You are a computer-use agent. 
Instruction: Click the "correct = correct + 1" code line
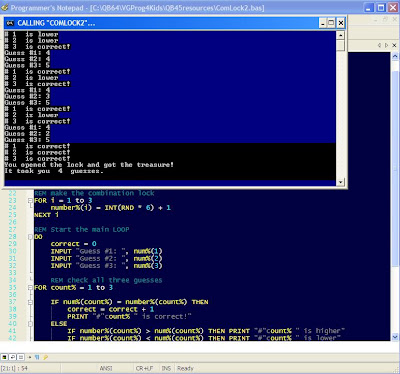point(111,309)
